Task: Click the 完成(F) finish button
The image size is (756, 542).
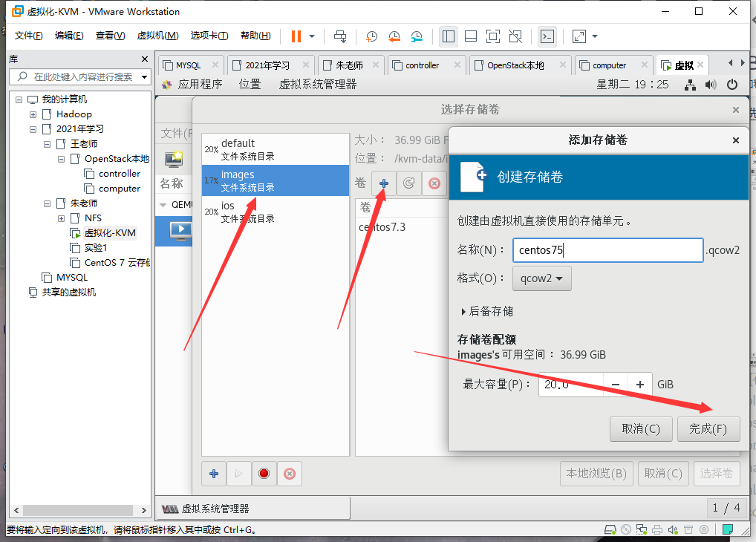Action: (708, 429)
